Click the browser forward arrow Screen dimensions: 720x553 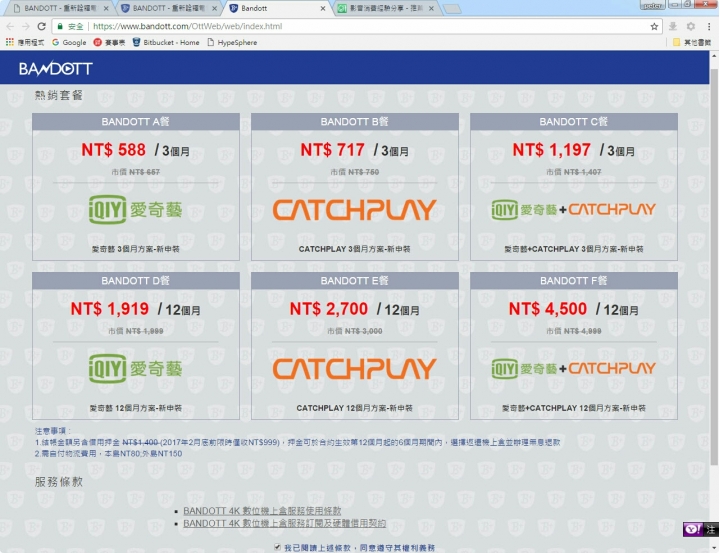26,26
